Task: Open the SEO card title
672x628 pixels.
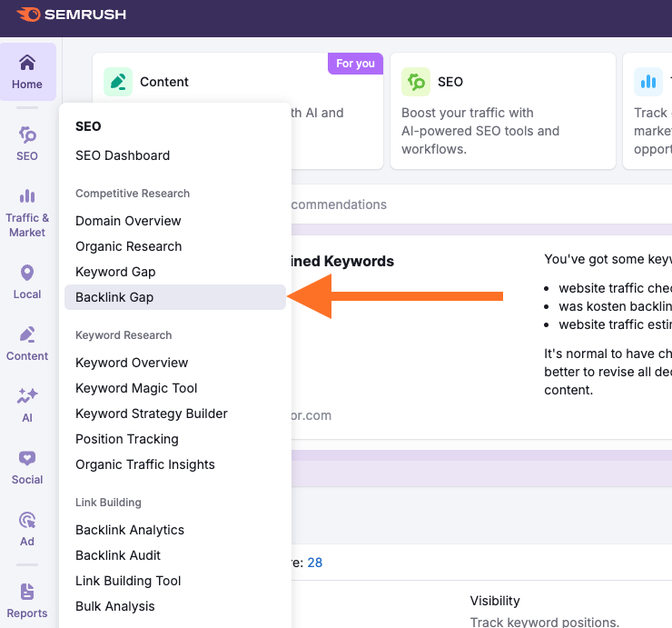Action: pyautogui.click(x=450, y=82)
